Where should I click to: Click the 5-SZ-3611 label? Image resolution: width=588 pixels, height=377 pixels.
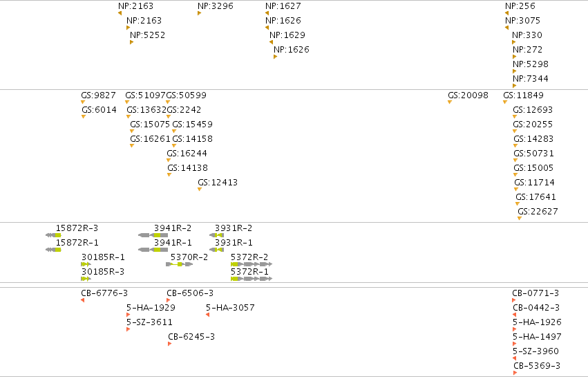click(150, 322)
